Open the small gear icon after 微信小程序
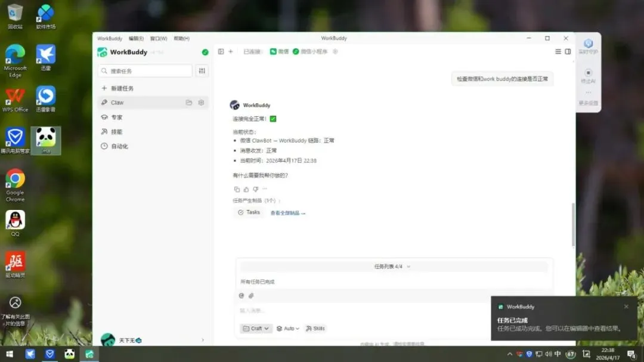The image size is (644, 362). click(335, 51)
